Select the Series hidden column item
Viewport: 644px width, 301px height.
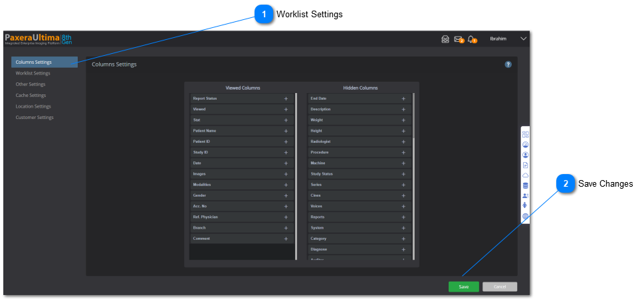tap(360, 185)
